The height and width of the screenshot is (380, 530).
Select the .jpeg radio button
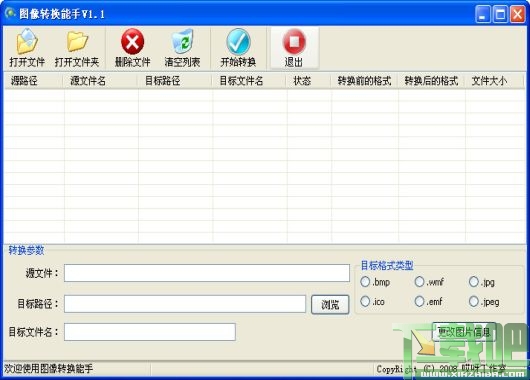click(x=474, y=301)
